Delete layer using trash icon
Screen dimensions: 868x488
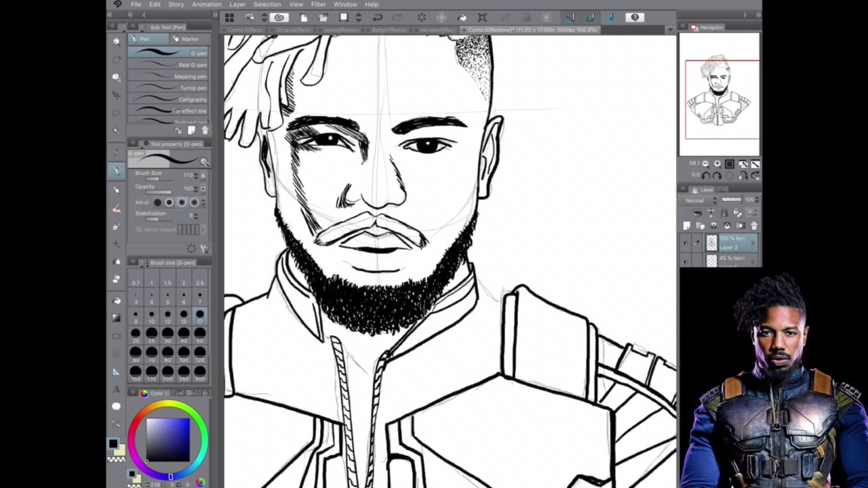click(753, 226)
